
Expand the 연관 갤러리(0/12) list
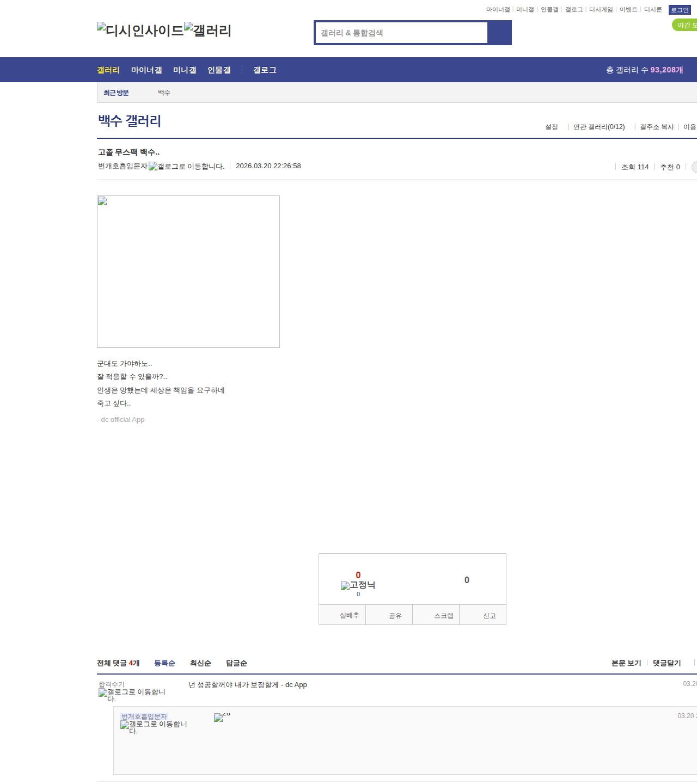pyautogui.click(x=599, y=127)
